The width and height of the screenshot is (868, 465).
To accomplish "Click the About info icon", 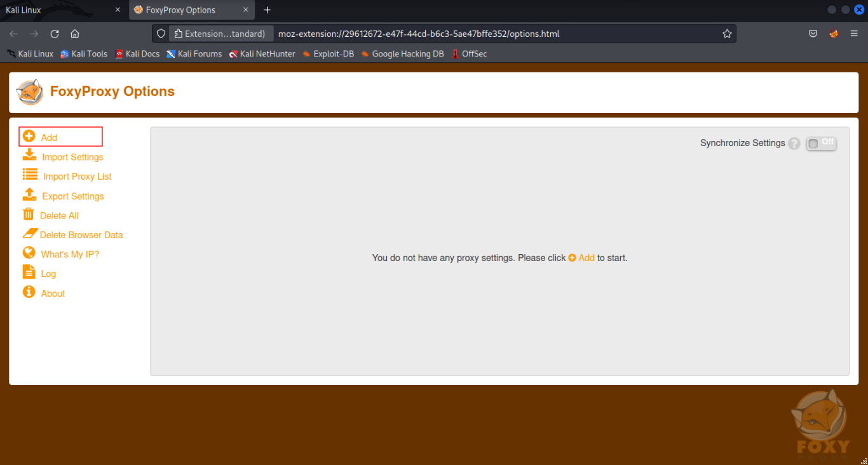I will (x=29, y=292).
